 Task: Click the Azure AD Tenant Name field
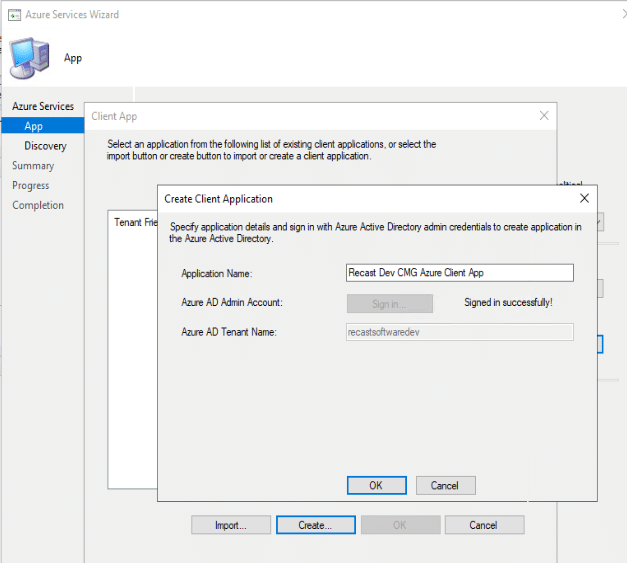click(459, 332)
